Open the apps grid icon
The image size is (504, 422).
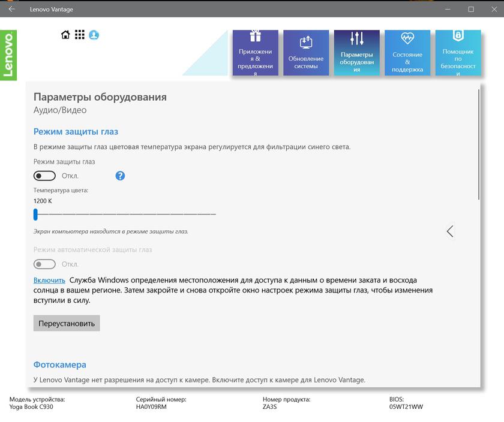point(80,35)
